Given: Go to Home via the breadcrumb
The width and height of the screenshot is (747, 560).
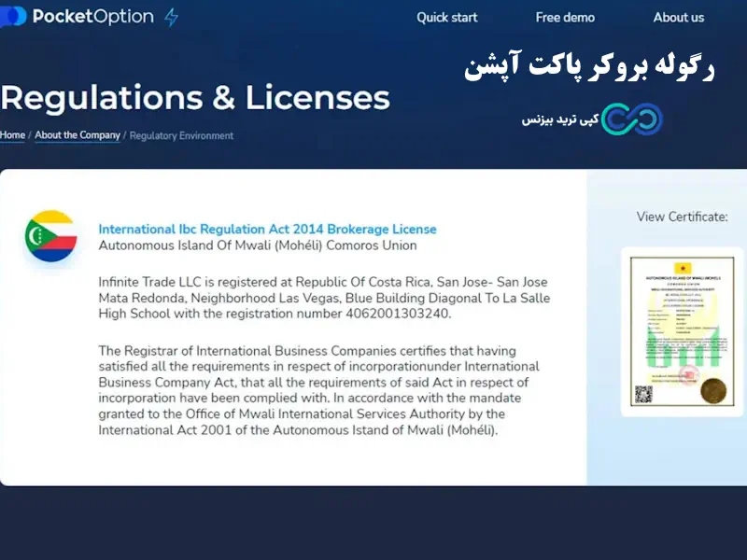Looking at the screenshot, I should click(x=13, y=135).
